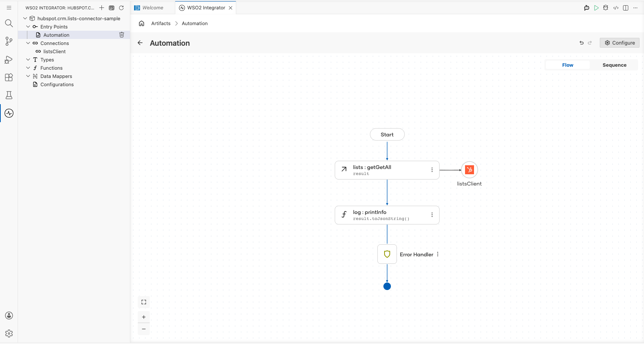Screen dimensions: 644x344
Task: Open options menu for log : printInfo node
Action: click(432, 215)
